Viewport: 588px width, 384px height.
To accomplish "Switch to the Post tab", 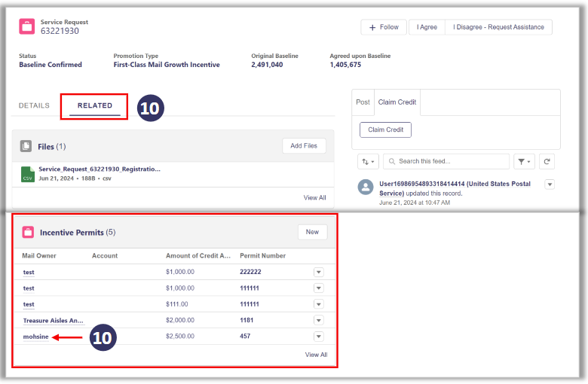I will coord(363,102).
